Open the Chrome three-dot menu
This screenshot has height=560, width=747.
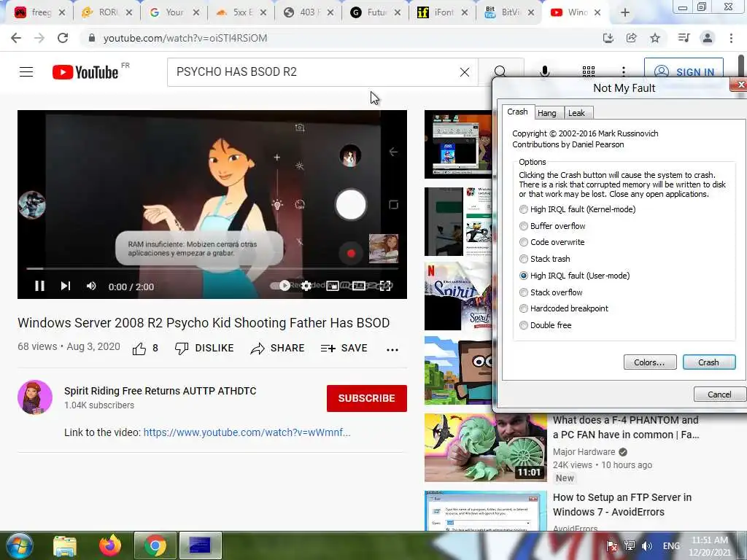[731, 38]
